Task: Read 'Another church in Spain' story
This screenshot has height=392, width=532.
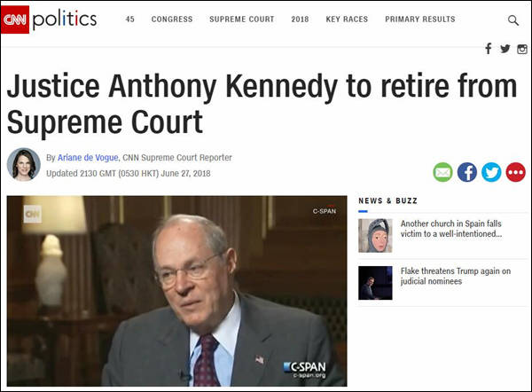Action: pyautogui.click(x=451, y=230)
